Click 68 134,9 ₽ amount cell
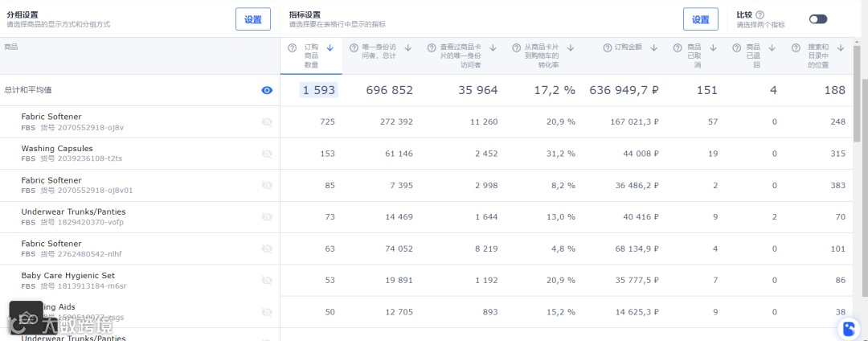Image resolution: width=868 pixels, height=341 pixels. click(637, 249)
